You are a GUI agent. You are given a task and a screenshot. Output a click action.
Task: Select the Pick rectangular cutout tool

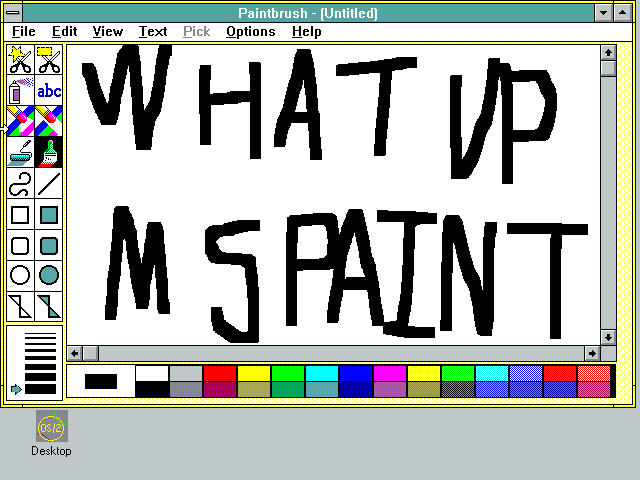[x=49, y=60]
